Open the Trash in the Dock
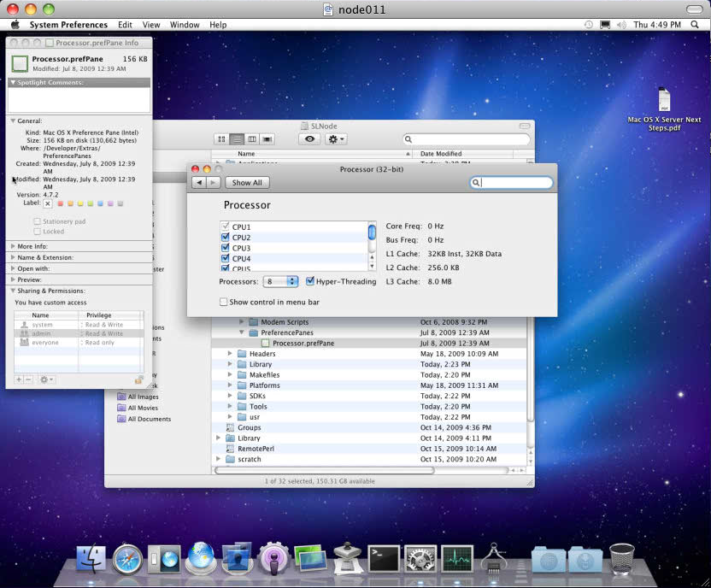 coord(621,558)
